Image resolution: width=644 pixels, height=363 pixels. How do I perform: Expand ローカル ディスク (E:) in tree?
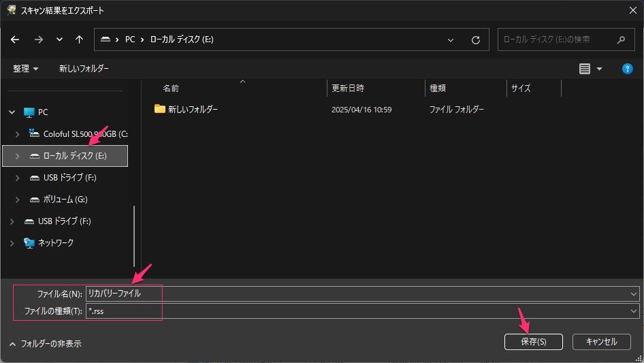click(x=18, y=156)
